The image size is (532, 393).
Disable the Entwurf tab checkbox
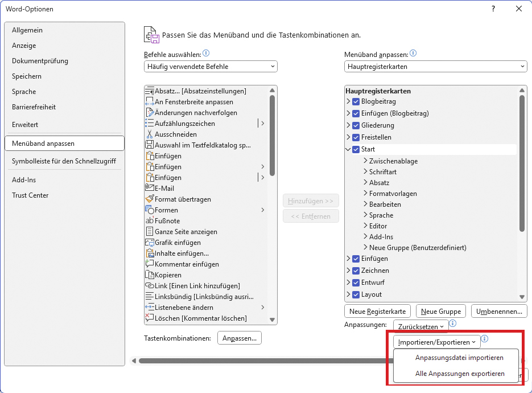(x=356, y=283)
